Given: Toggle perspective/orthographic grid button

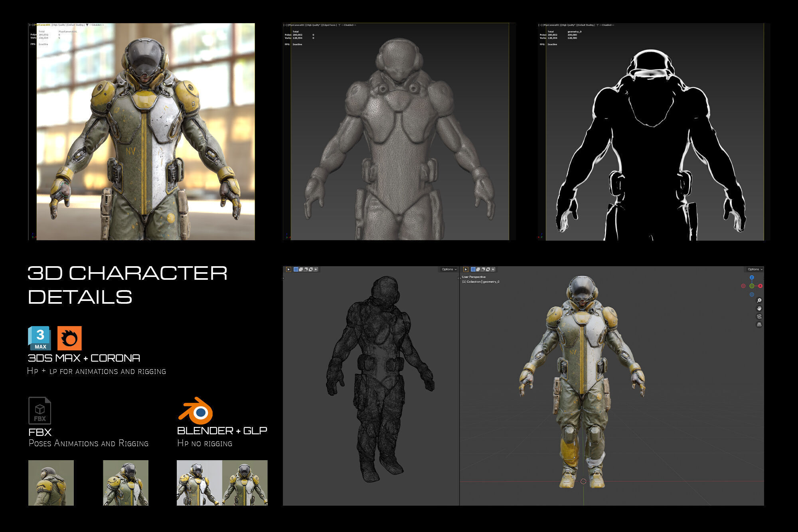Looking at the screenshot, I should [x=759, y=324].
